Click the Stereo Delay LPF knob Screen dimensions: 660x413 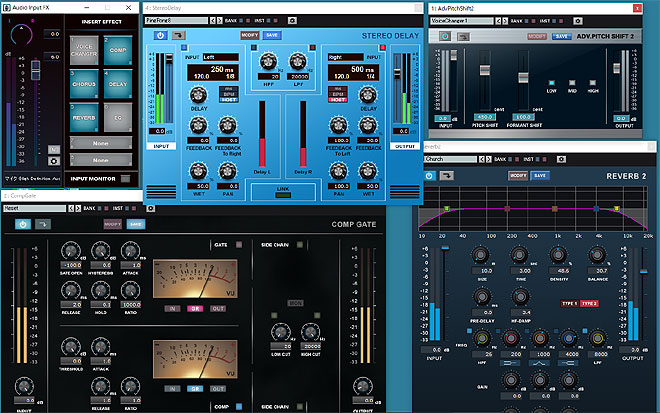point(298,61)
